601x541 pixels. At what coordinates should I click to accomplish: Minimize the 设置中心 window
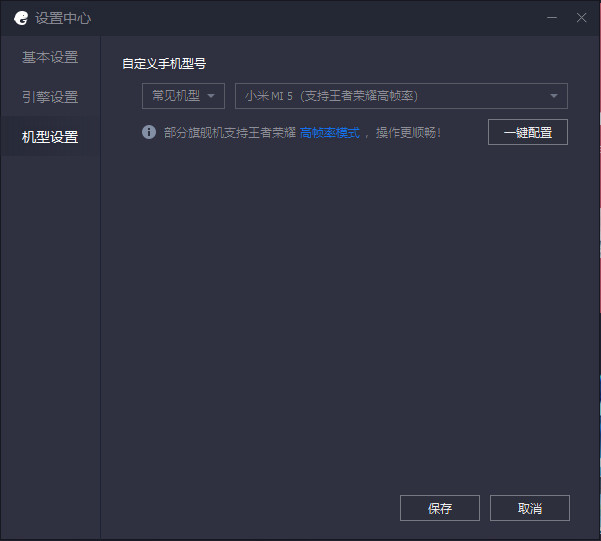[552, 18]
